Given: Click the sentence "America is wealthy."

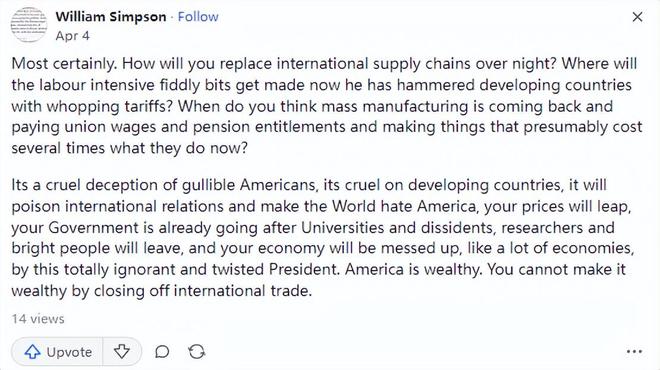Looking at the screenshot, I should tap(413, 269).
